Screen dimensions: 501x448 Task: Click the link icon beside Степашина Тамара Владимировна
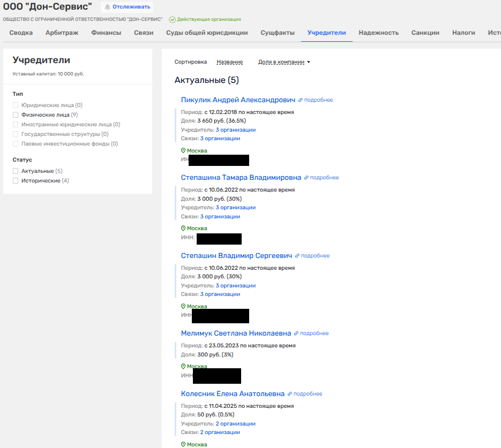[x=306, y=178]
